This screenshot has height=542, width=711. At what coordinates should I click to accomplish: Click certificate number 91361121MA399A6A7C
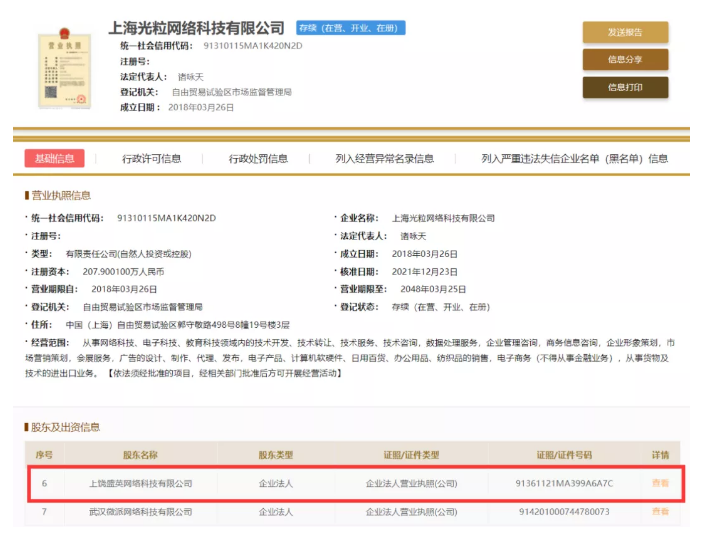pos(564,483)
